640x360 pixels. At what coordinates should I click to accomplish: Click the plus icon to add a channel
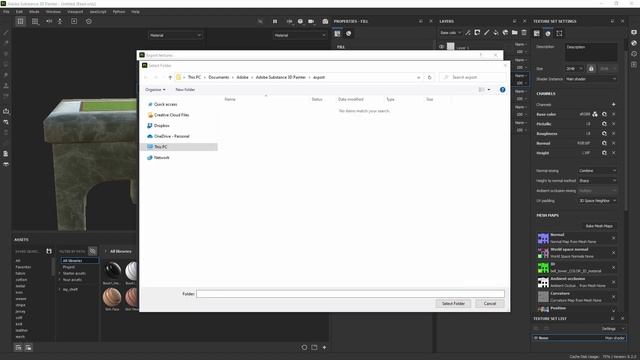point(613,104)
